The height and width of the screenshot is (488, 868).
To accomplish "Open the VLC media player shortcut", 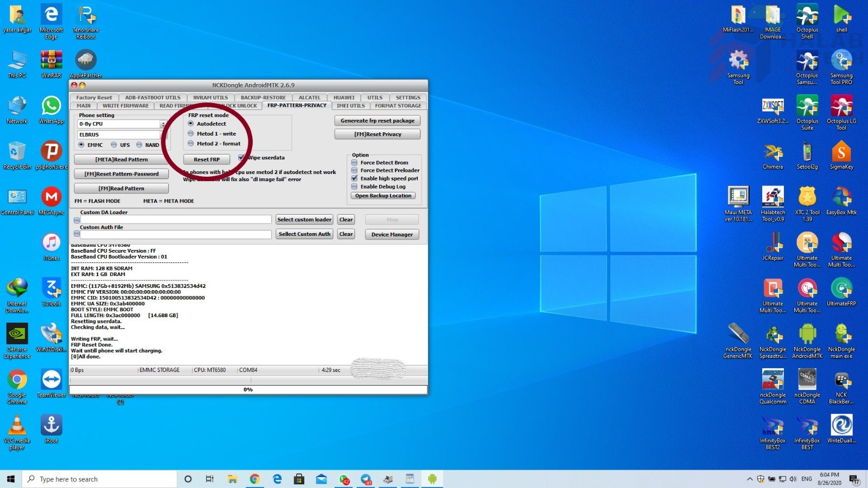I will point(17,432).
